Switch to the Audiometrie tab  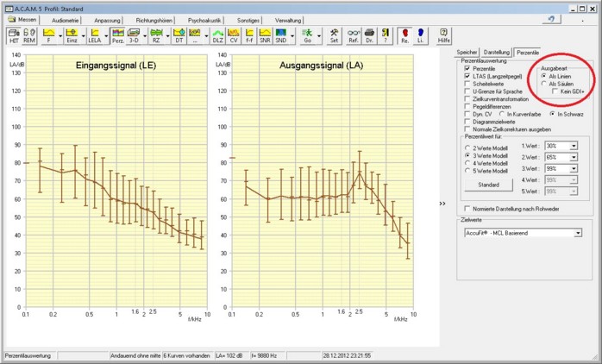coord(66,21)
